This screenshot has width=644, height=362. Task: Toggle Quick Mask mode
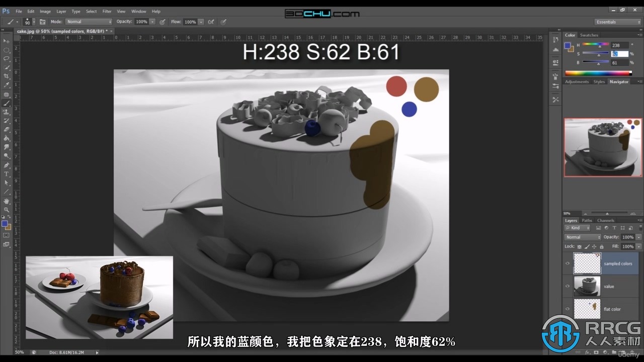coord(7,235)
